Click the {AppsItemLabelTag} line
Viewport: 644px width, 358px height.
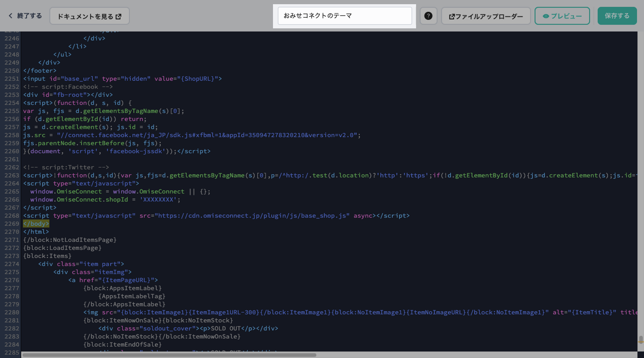[132, 296]
